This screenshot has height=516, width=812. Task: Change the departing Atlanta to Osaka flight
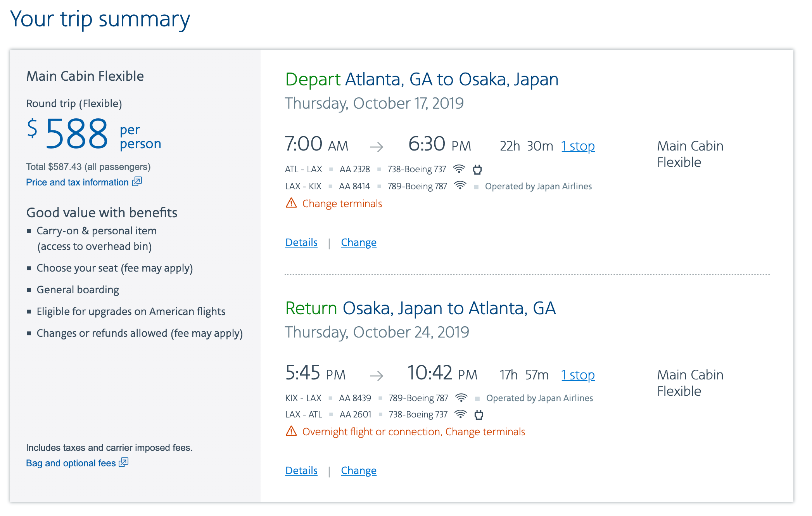(x=359, y=242)
